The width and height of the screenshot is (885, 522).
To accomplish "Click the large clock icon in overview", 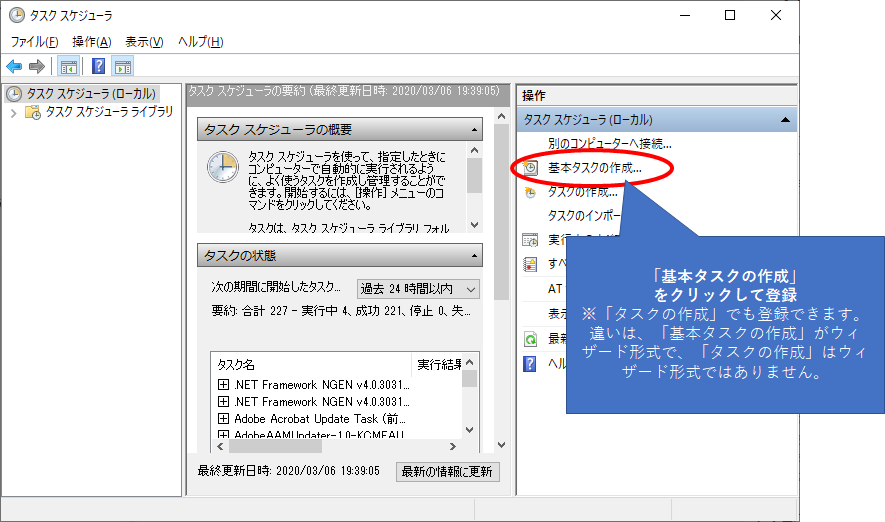I will pos(222,167).
